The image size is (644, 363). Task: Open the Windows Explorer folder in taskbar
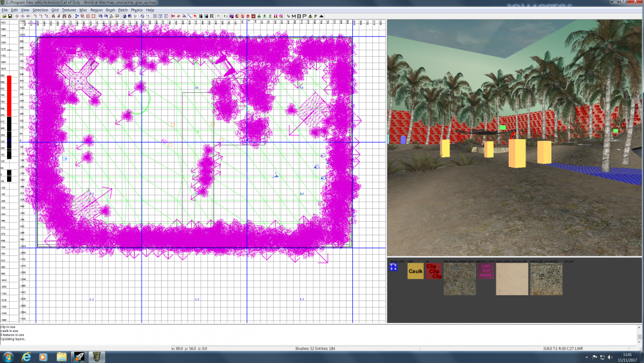pyautogui.click(x=61, y=357)
